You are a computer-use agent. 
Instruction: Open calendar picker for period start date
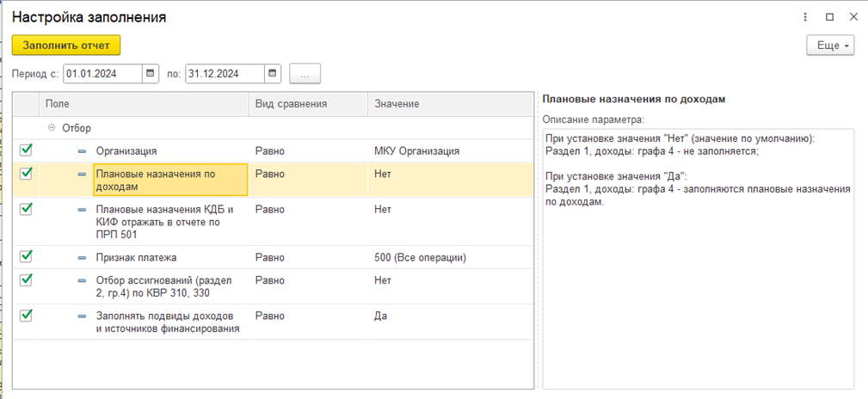click(x=150, y=74)
